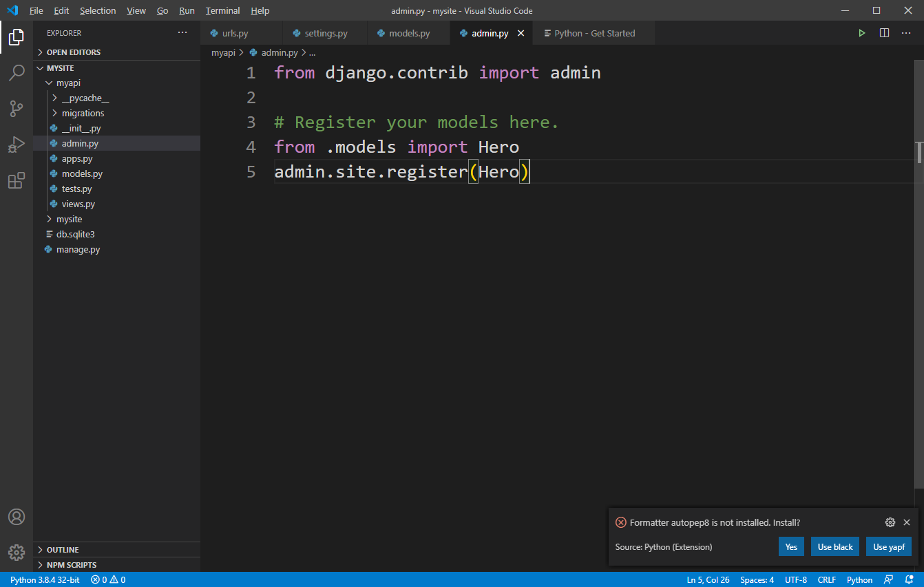
Task: Click Ln 5, Col 26 position indicator
Action: pyautogui.click(x=708, y=579)
